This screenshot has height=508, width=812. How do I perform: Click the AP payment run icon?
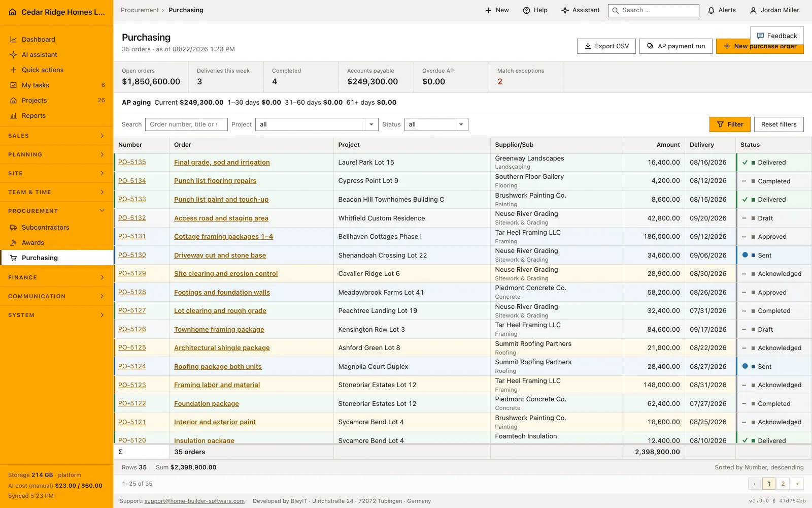point(650,46)
